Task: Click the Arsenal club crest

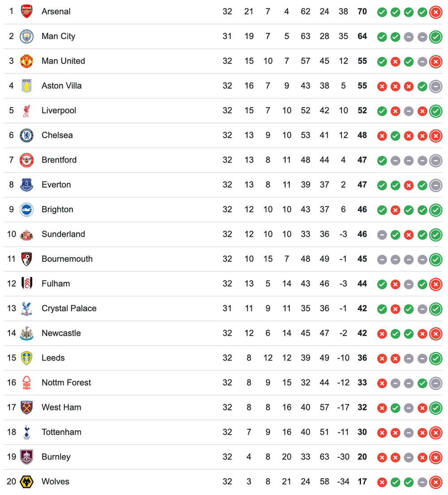Action: [27, 12]
